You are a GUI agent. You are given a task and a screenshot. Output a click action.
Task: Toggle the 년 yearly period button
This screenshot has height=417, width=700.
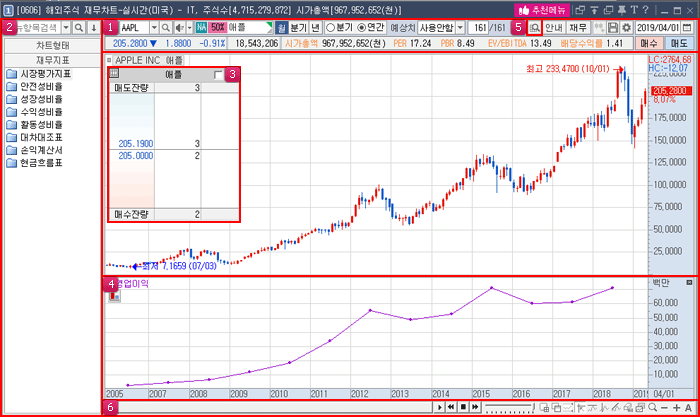click(315, 28)
